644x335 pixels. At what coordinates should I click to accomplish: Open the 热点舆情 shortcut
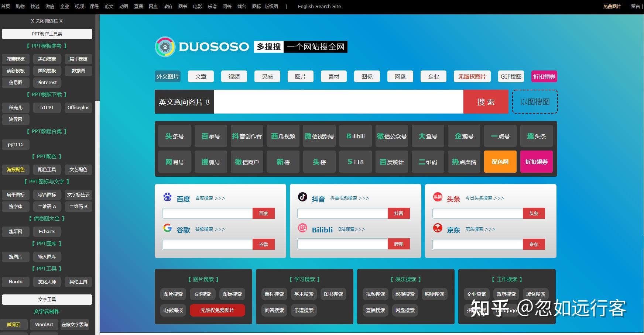pos(464,162)
